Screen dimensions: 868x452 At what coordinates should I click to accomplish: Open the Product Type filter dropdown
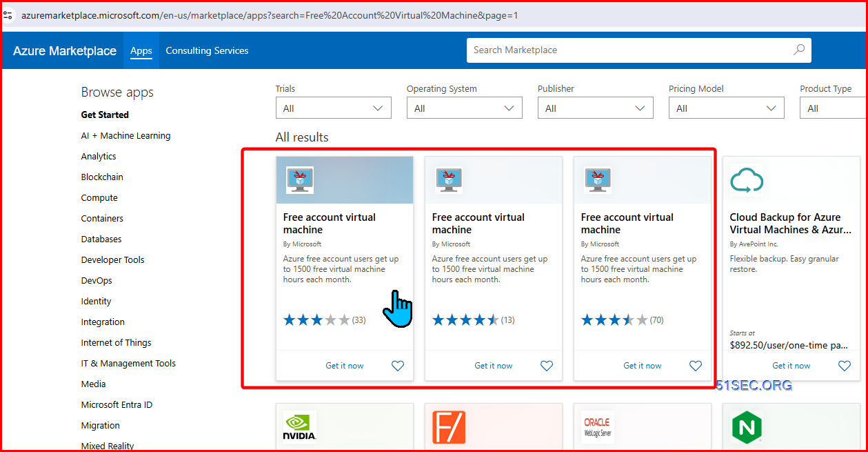834,108
